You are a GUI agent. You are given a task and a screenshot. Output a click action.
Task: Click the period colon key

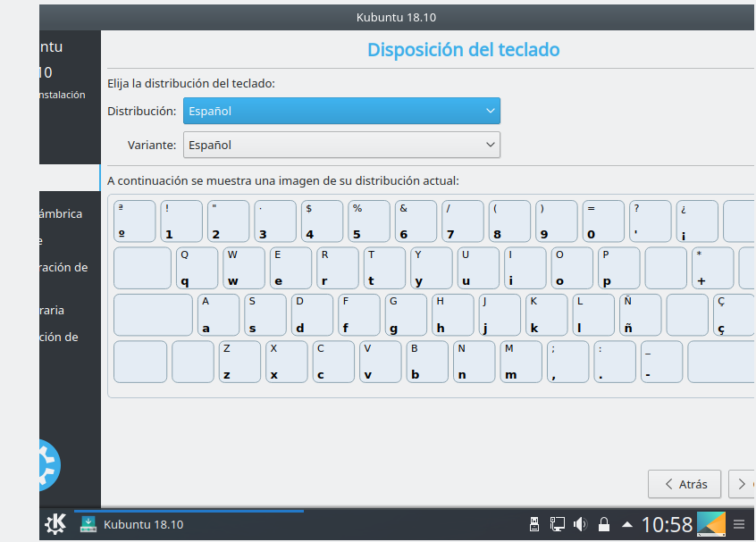click(615, 362)
